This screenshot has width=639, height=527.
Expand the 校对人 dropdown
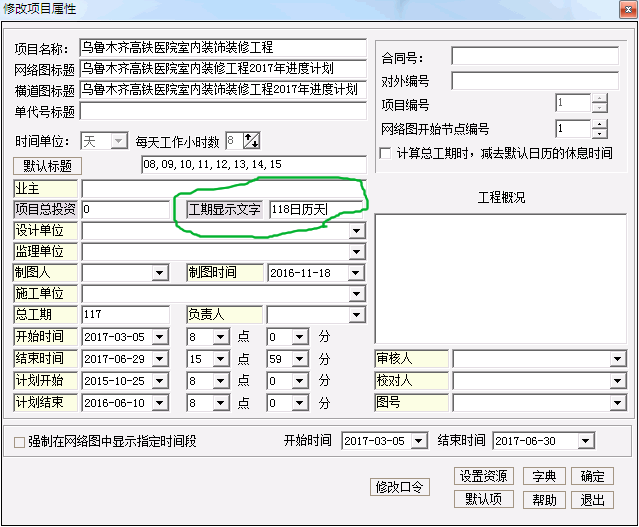tap(617, 381)
